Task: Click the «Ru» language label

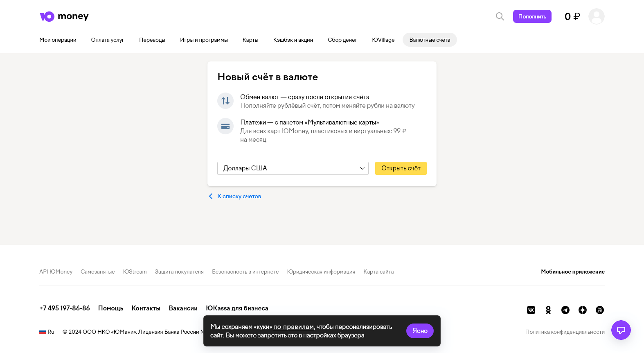Action: (x=51, y=332)
